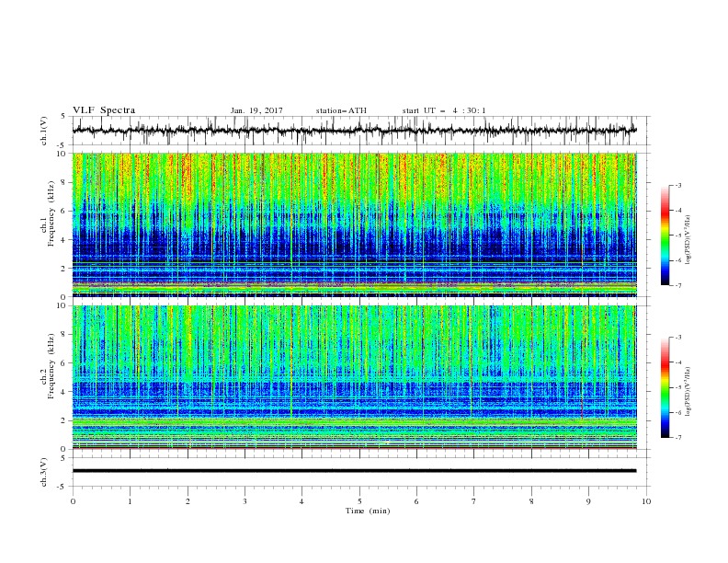Screen dimensions: 728x563
Task: Click the 'Time (min)' axis title
Action: pos(368,511)
